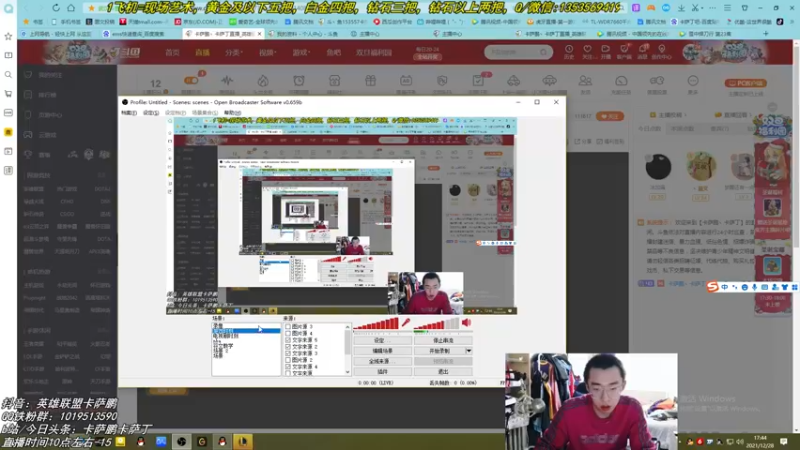Open the OBS 帮助(H) menu
The width and height of the screenshot is (800, 450).
[232, 113]
